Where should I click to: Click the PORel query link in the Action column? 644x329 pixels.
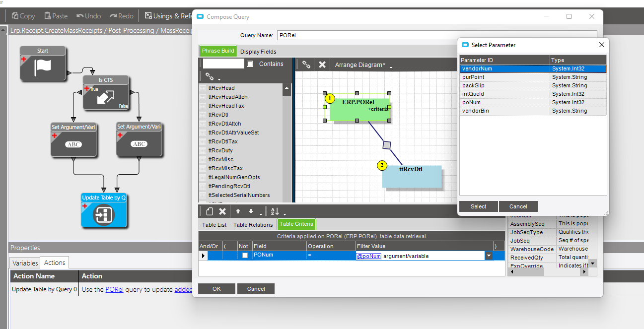(x=114, y=289)
